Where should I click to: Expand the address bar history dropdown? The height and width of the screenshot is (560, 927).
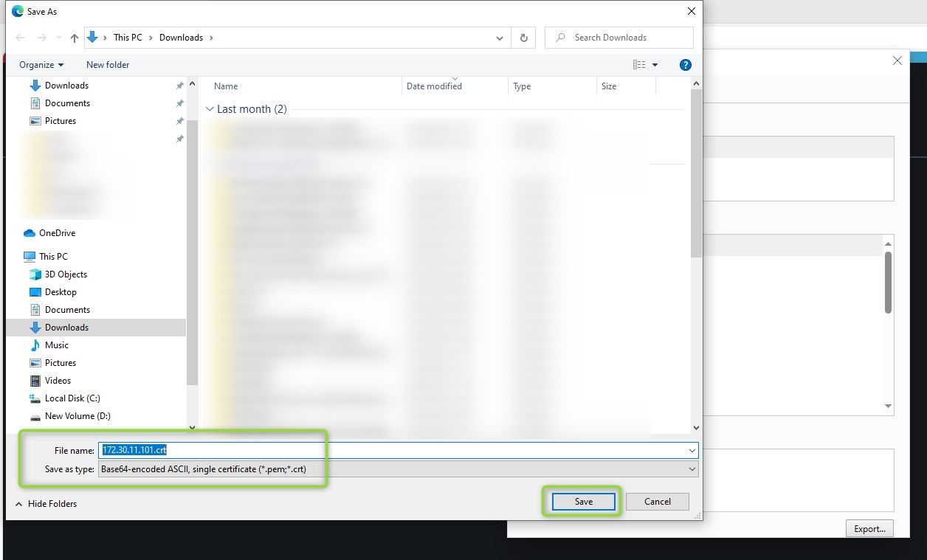[x=500, y=38]
